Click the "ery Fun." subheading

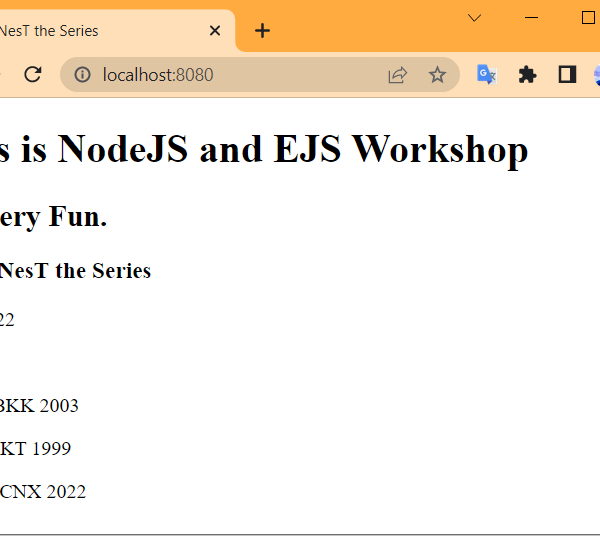click(x=54, y=217)
